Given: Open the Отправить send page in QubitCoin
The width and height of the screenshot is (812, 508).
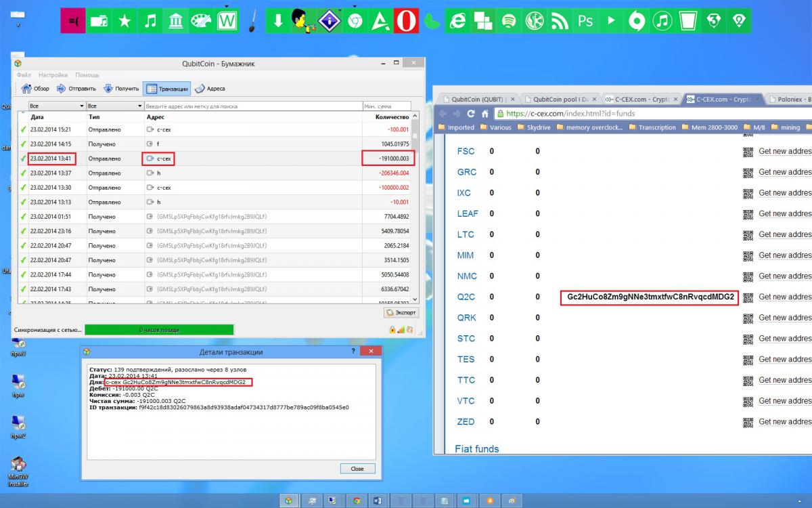Looking at the screenshot, I should pyautogui.click(x=76, y=89).
